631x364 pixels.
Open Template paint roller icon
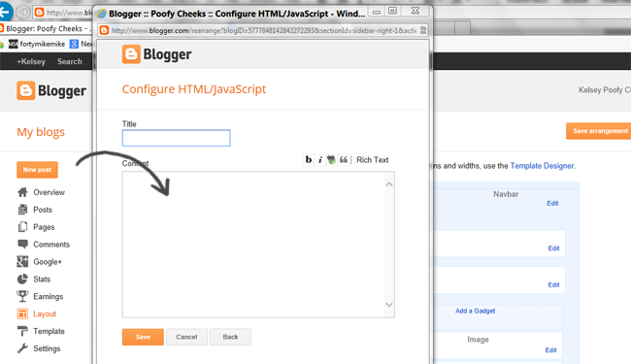(22, 331)
